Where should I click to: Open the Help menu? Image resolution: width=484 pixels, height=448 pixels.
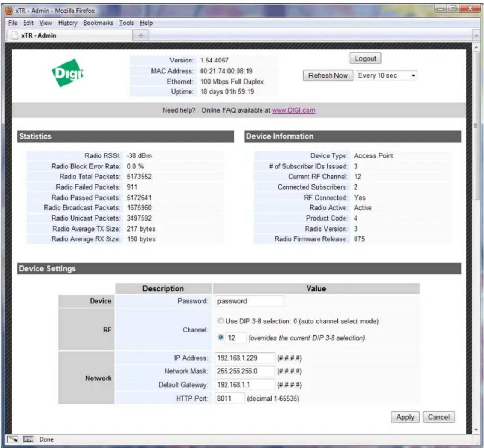click(x=146, y=23)
